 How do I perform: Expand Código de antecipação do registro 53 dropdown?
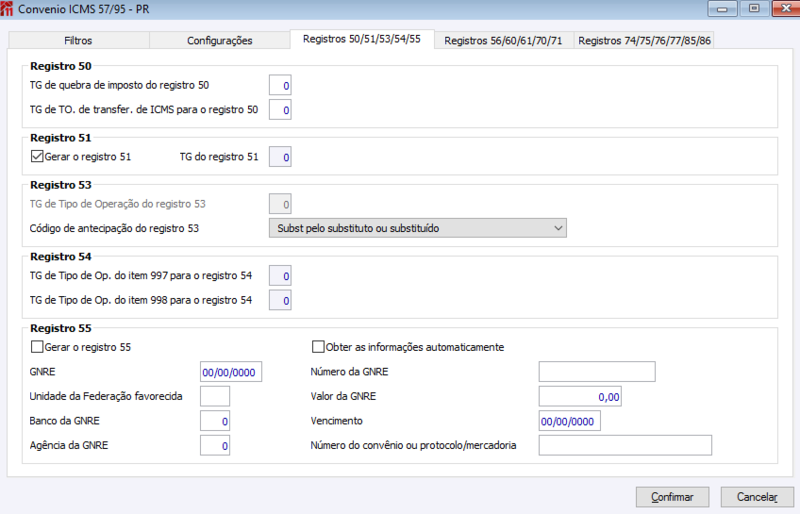pyautogui.click(x=417, y=228)
